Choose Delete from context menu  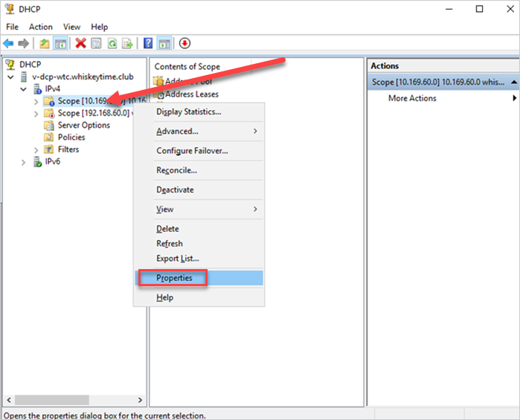tap(199, 229)
